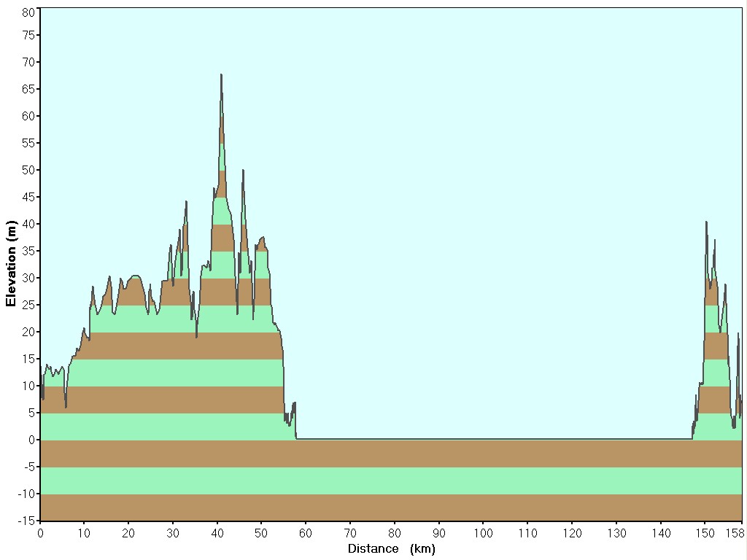This screenshot has width=747, height=560.
Task: Select the -5 label on the elevation axis
Action: [28, 467]
